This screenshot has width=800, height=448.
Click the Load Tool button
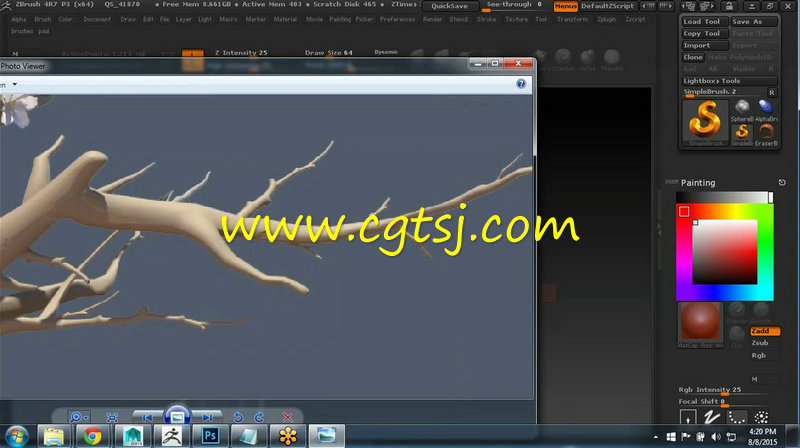point(705,21)
